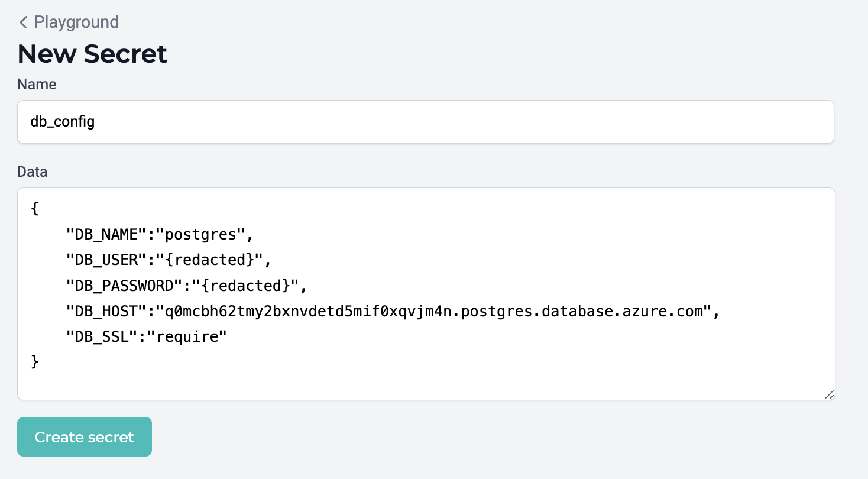Click the Data field label
The height and width of the screenshot is (479, 868).
click(32, 172)
